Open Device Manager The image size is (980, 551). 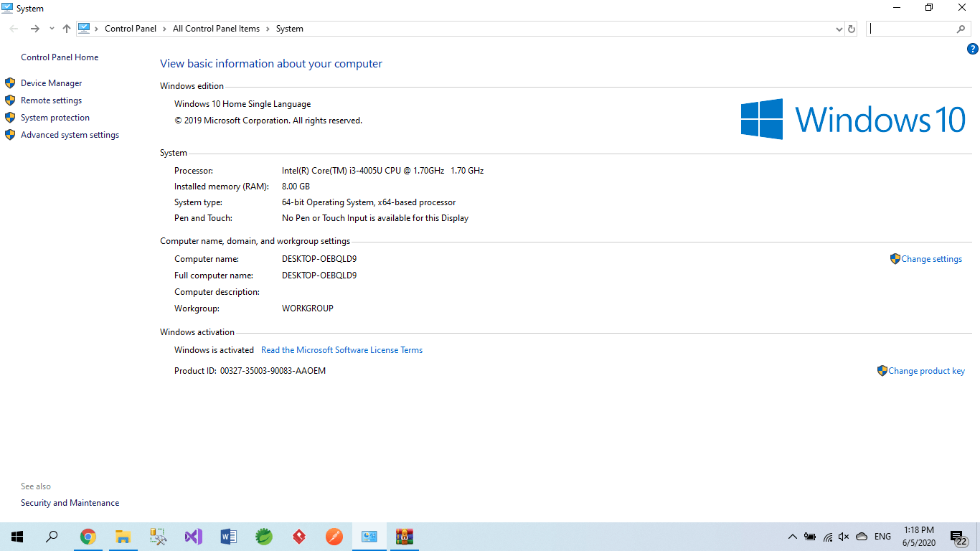[x=52, y=83]
